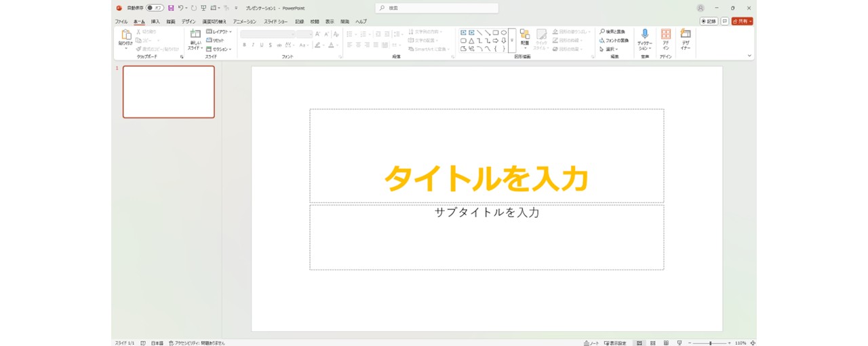Expand the Share (共有) dropdown button
868x346 pixels.
(742, 21)
